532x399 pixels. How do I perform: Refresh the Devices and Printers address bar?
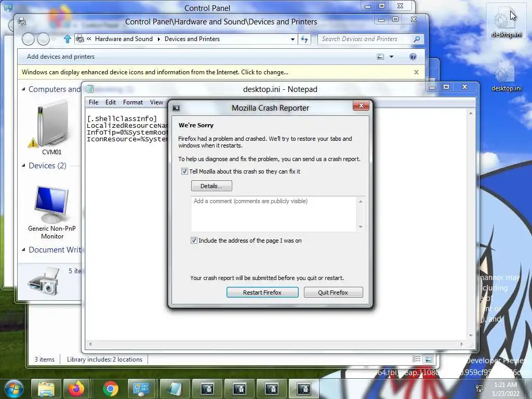pyautogui.click(x=304, y=39)
